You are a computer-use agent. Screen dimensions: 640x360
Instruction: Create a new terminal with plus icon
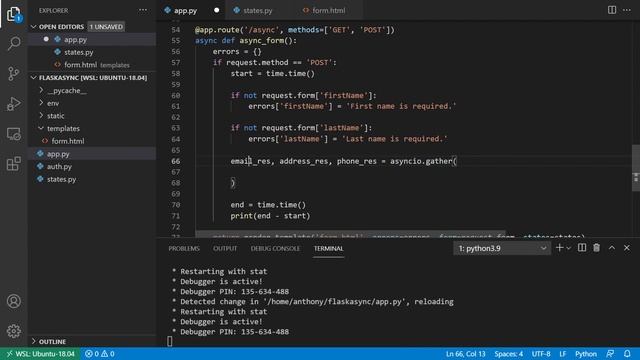pos(560,248)
